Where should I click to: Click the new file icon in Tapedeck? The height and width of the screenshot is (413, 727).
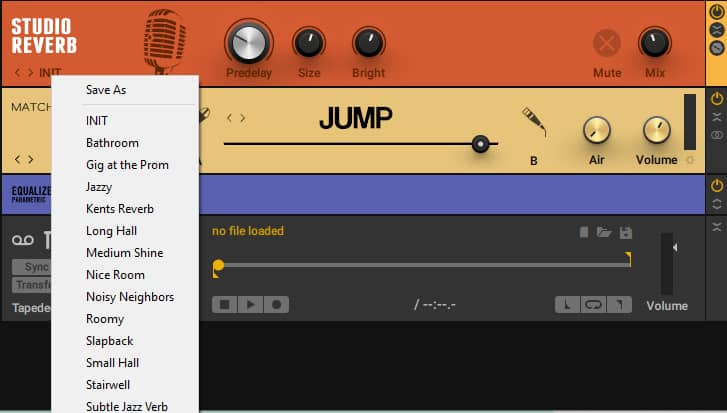pos(584,233)
